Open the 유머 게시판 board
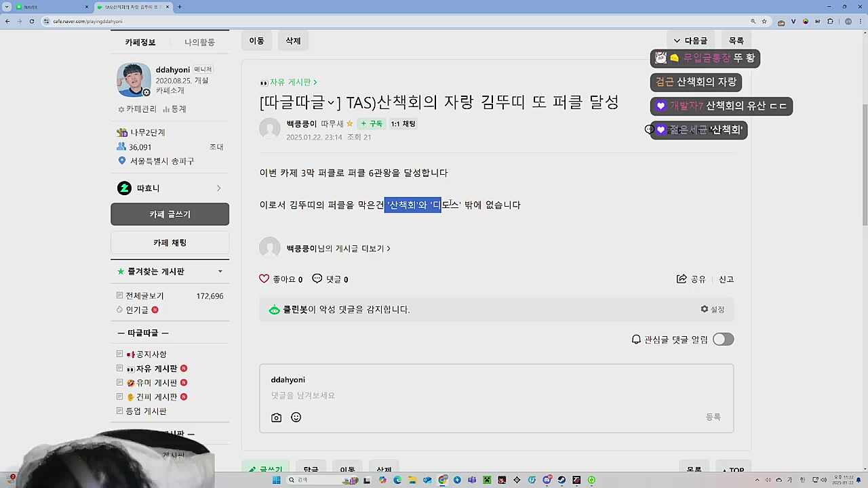This screenshot has width=868, height=488. coord(157,383)
